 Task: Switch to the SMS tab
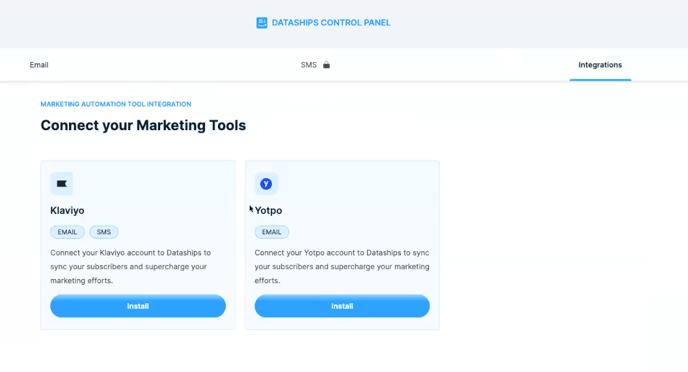(x=308, y=65)
